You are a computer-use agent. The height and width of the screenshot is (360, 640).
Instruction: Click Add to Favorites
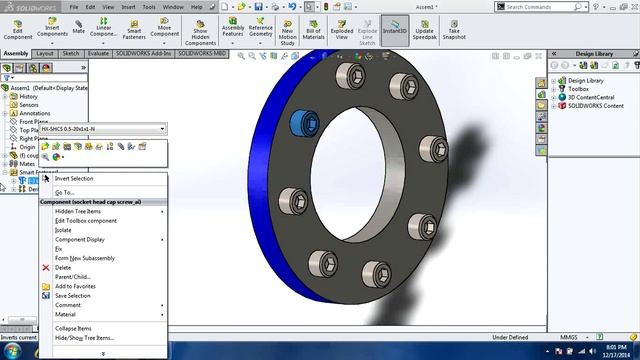103,287
